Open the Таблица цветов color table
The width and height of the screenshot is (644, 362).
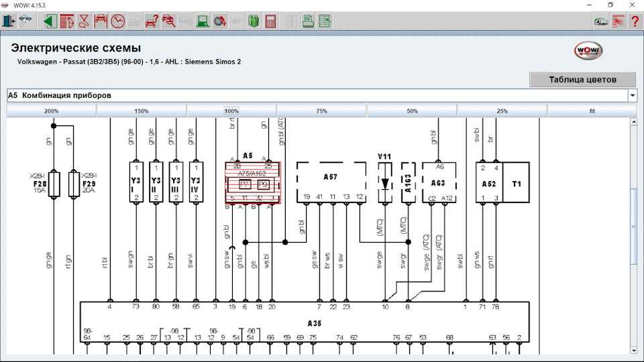[582, 80]
